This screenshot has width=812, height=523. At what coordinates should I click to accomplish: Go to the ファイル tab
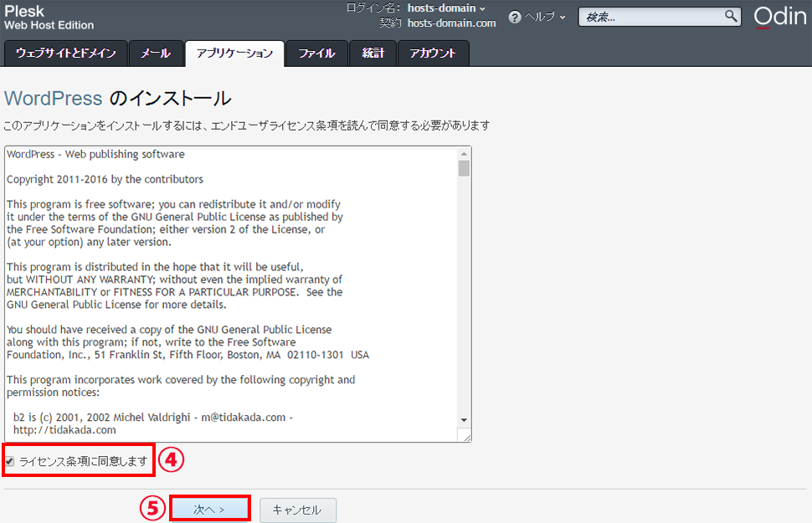coord(316,54)
